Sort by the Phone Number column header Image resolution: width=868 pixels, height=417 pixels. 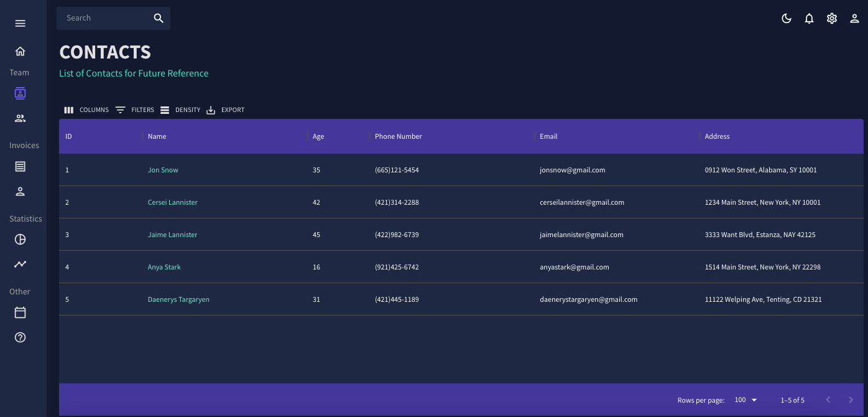pos(399,136)
